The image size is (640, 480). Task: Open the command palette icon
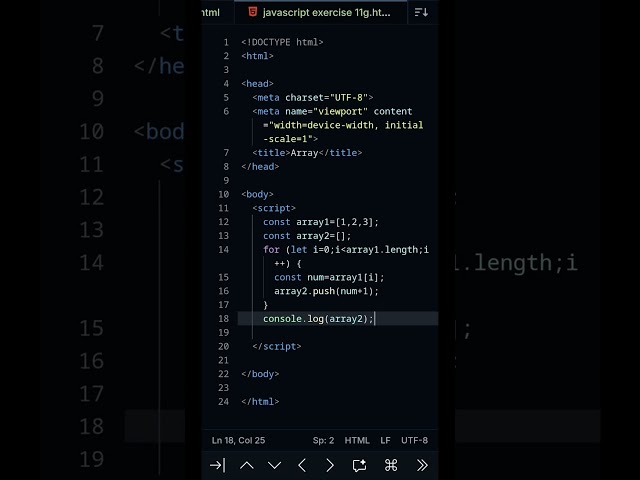click(x=391, y=465)
